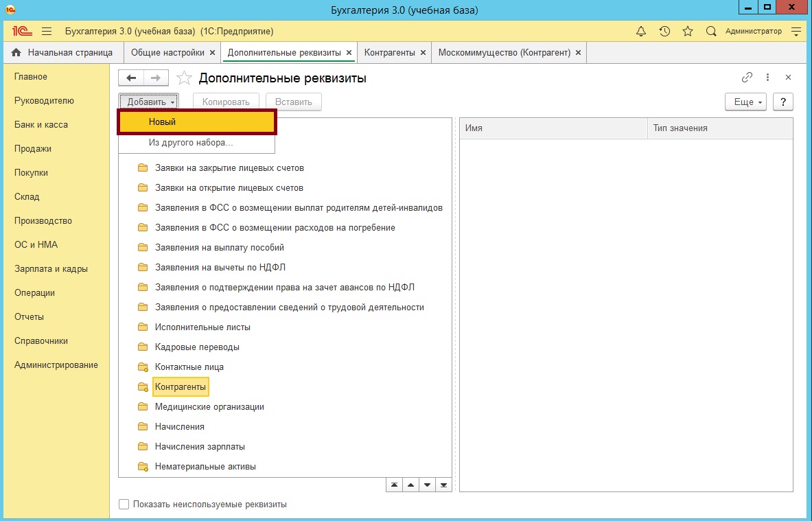
Task: Select the 'Контактные лица' folder
Action: pyautogui.click(x=189, y=367)
